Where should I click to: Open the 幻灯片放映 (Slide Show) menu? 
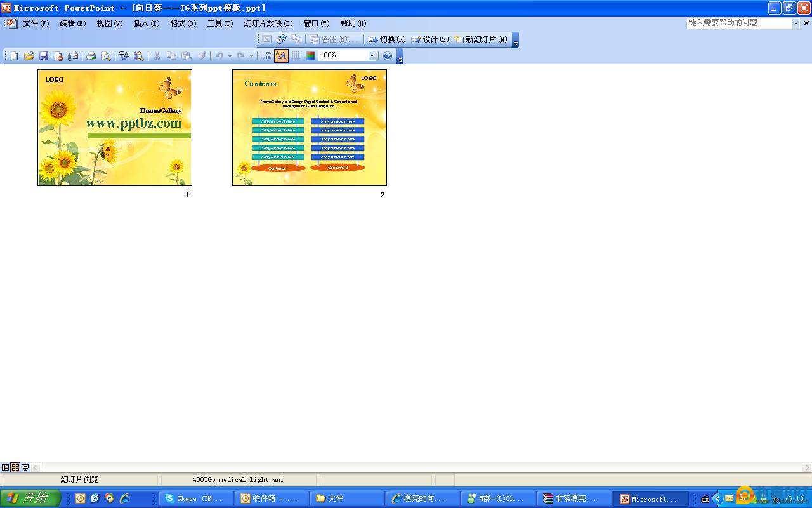click(x=268, y=23)
